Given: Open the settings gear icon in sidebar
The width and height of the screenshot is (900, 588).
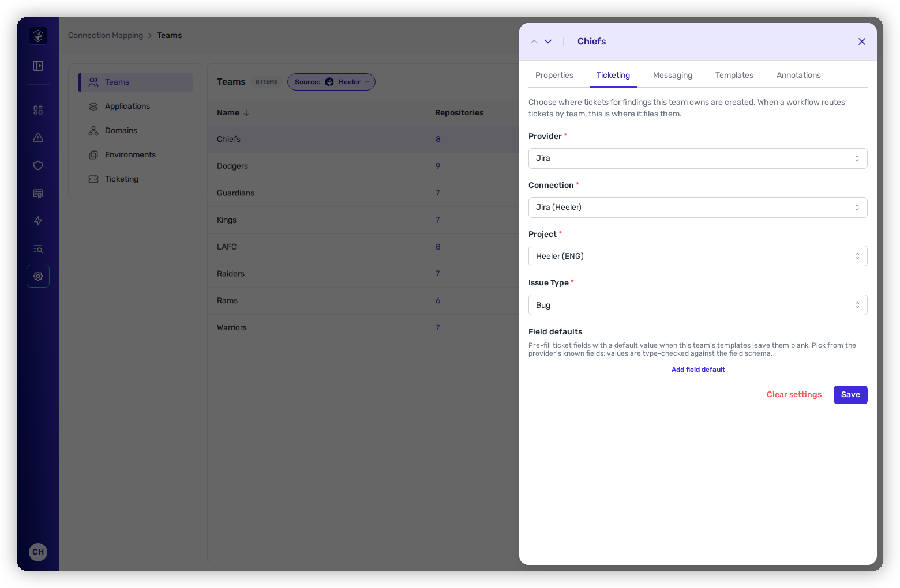Looking at the screenshot, I should point(38,276).
